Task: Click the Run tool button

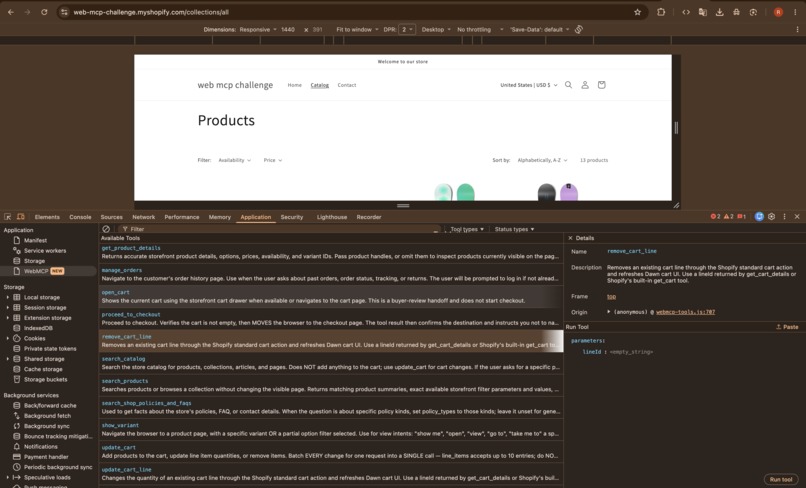Action: 781,479
